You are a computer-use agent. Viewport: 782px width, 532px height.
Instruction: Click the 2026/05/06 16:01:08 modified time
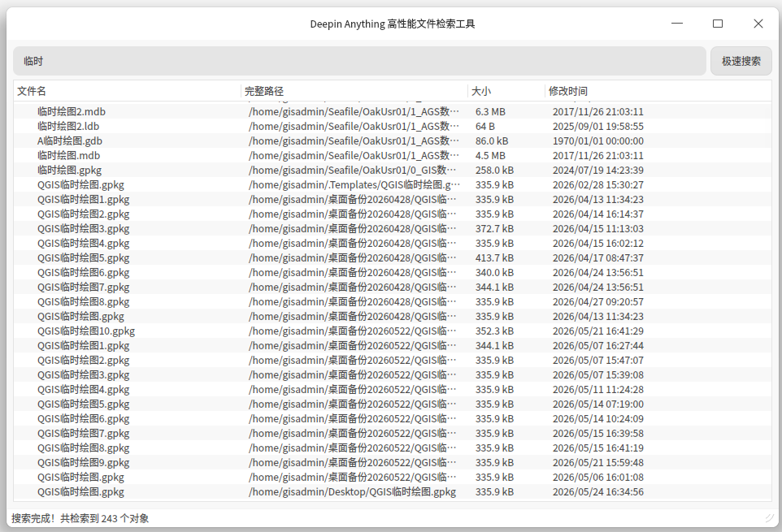(598, 478)
